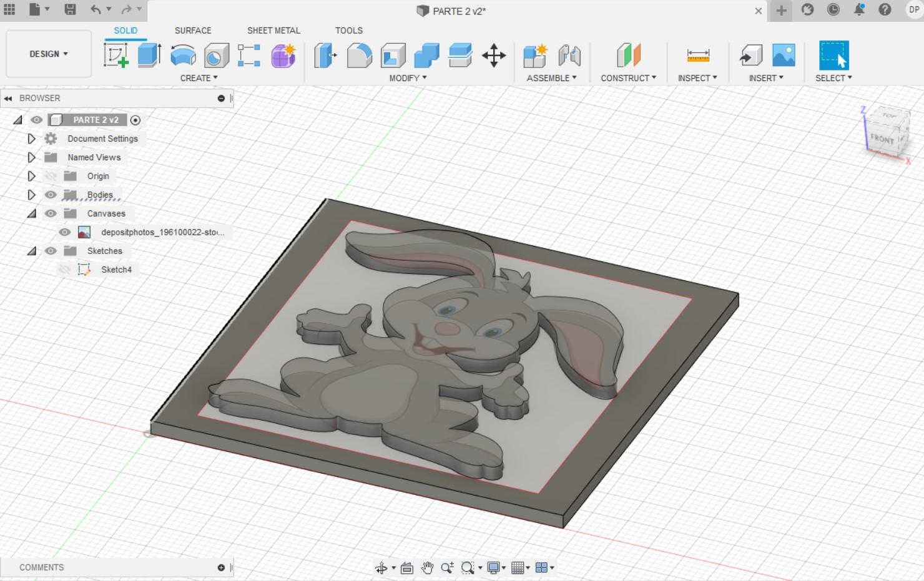Click the Pan hand icon
This screenshot has height=581, width=924.
[x=427, y=567]
